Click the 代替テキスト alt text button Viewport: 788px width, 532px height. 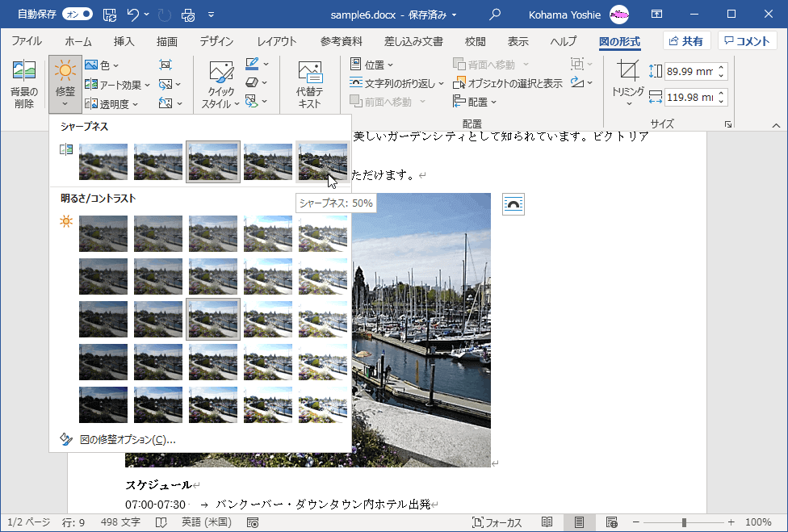309,85
